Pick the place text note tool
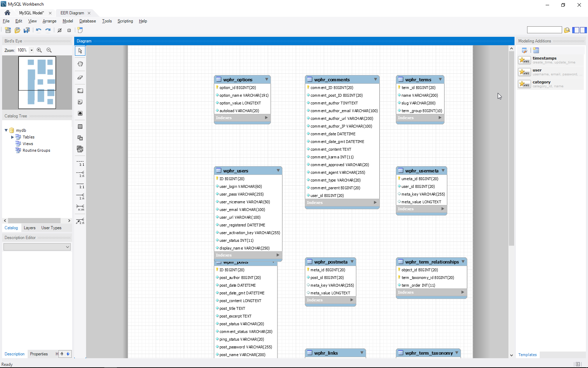 click(x=80, y=102)
